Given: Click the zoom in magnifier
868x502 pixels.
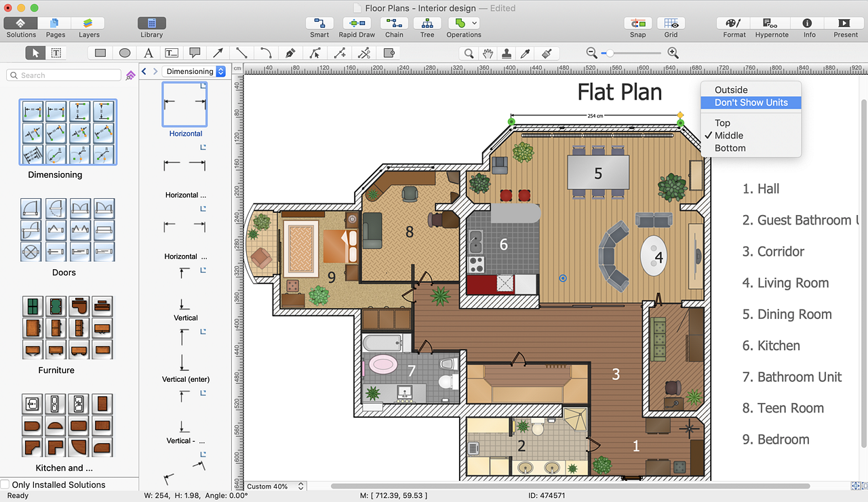Looking at the screenshot, I should coord(673,53).
